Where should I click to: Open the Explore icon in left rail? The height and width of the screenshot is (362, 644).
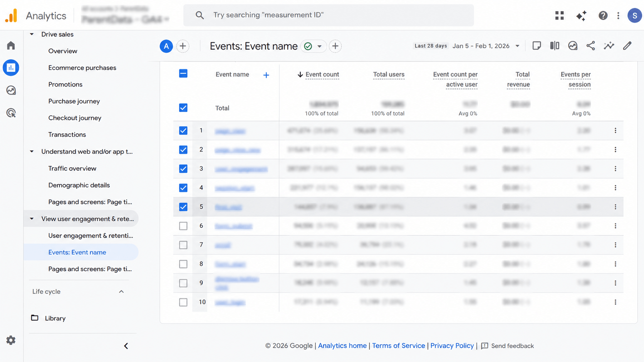[11, 90]
